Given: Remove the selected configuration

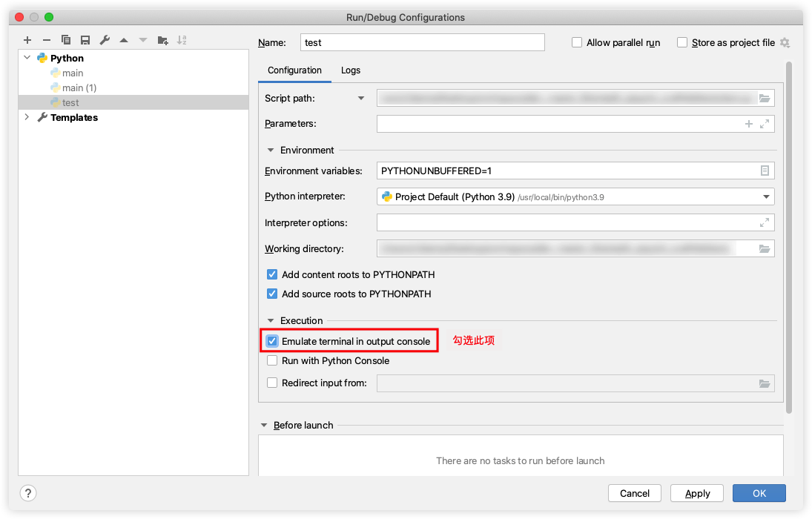Looking at the screenshot, I should (46, 39).
